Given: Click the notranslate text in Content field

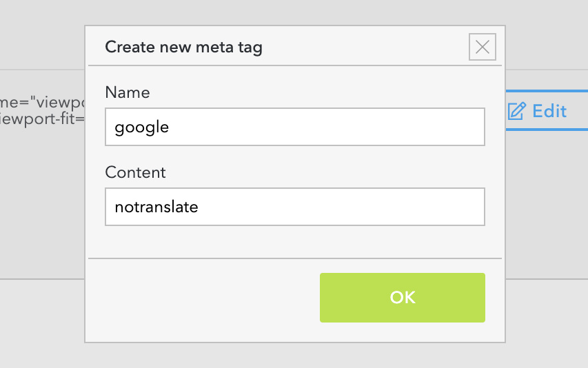Looking at the screenshot, I should (156, 207).
